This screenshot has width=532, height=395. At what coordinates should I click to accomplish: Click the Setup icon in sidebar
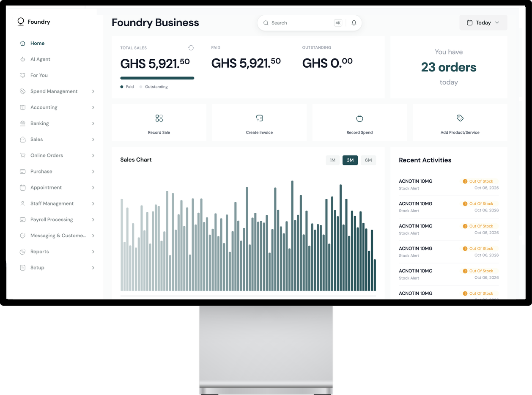point(23,268)
